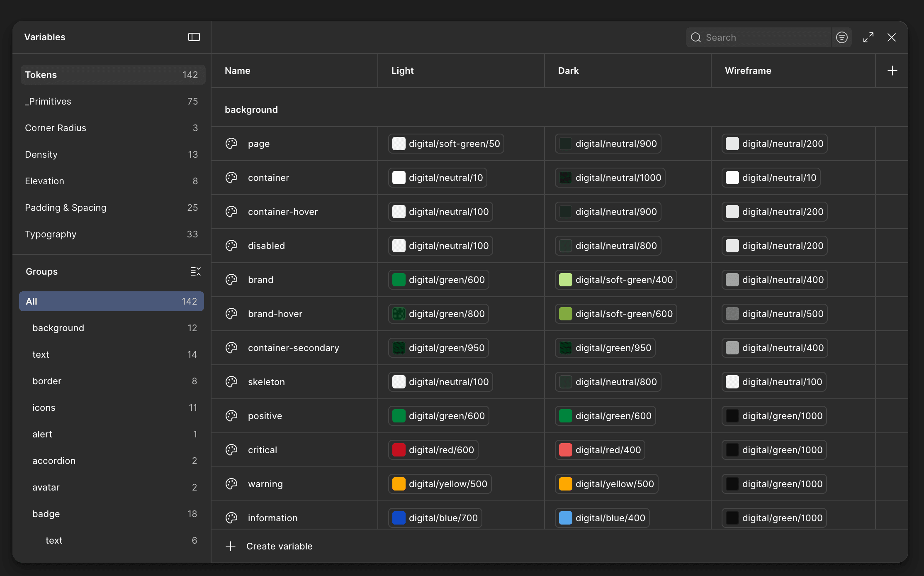Select the text group with 14 variables

112,354
